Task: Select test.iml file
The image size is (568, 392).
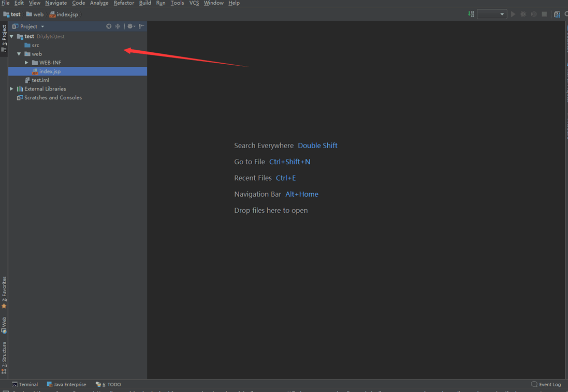Action: (37, 80)
